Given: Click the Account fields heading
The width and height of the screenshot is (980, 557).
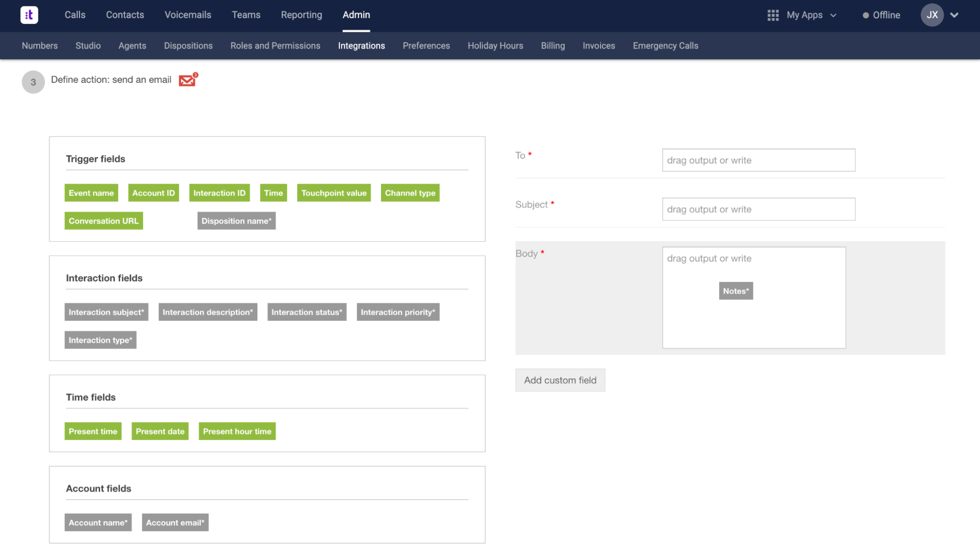Looking at the screenshot, I should [99, 488].
